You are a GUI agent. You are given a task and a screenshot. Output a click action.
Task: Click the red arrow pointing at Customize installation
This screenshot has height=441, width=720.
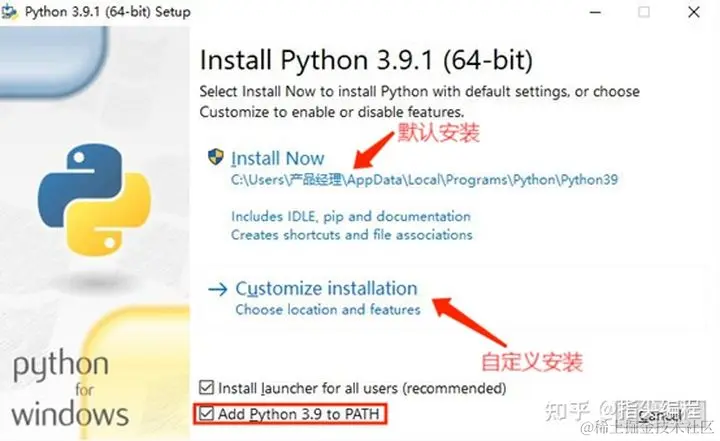click(469, 322)
